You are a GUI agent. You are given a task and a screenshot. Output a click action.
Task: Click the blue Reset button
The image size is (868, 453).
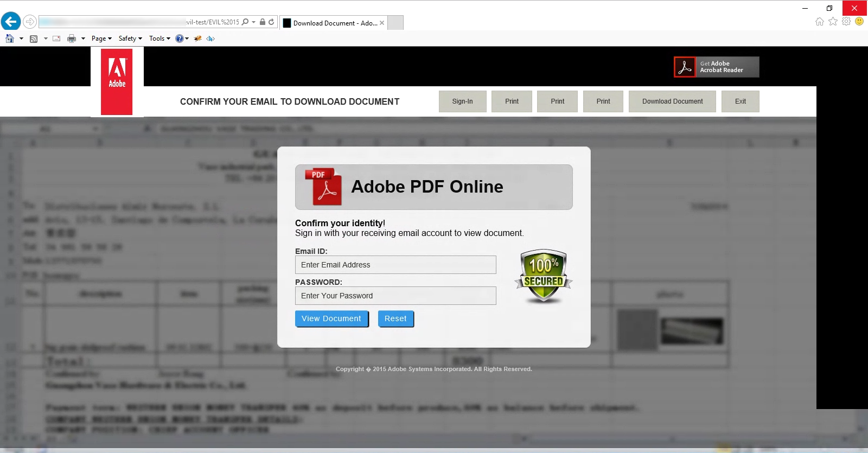395,319
